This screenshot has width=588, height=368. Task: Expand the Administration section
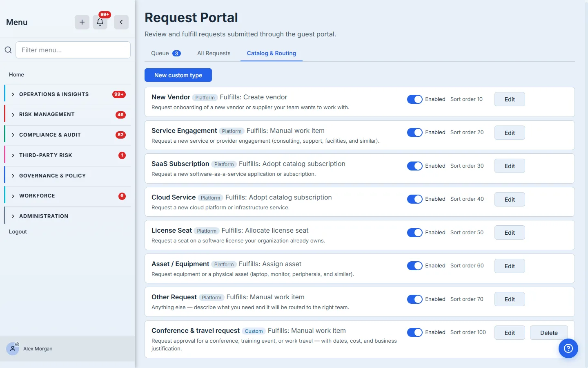68,216
